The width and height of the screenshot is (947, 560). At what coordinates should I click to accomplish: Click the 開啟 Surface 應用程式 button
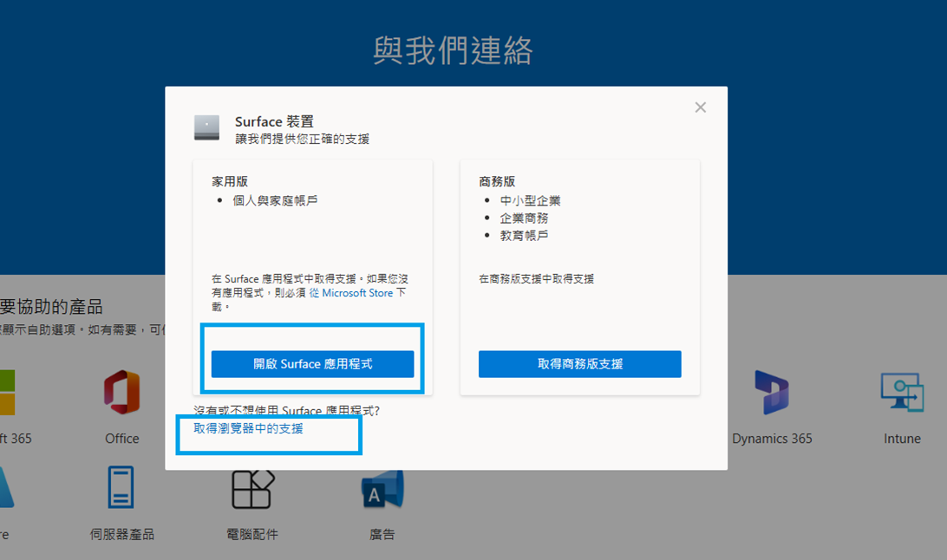[312, 364]
